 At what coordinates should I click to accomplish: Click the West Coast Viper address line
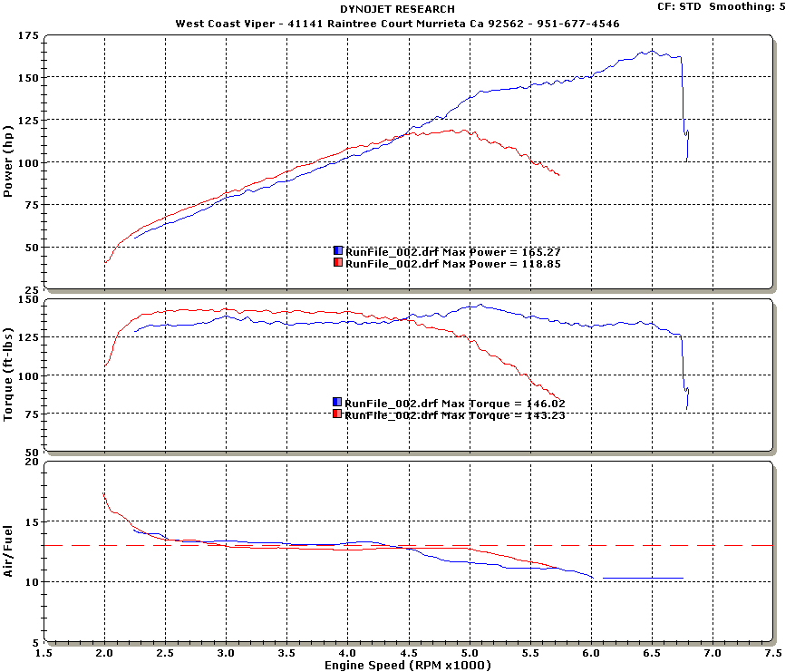click(397, 24)
